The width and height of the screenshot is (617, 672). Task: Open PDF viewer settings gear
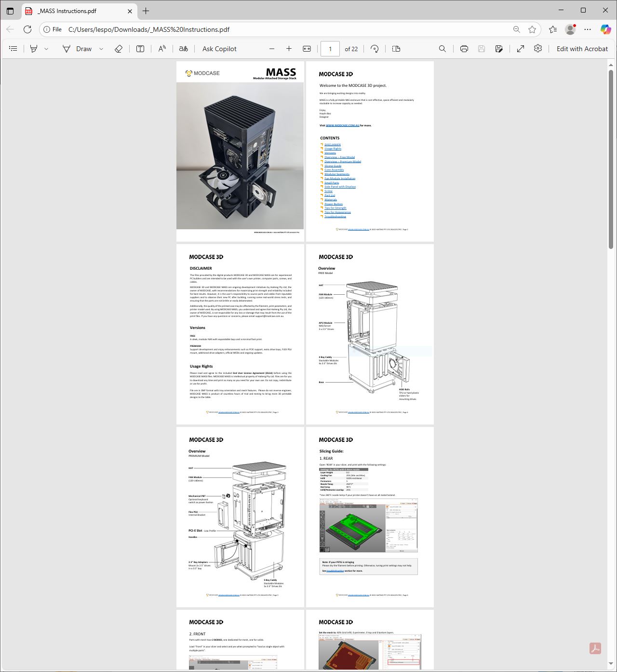538,49
